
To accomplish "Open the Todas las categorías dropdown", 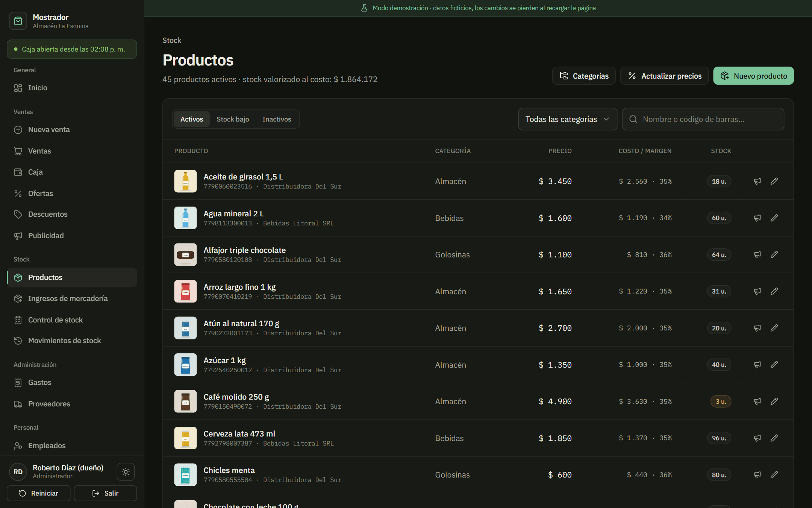I will click(x=568, y=119).
